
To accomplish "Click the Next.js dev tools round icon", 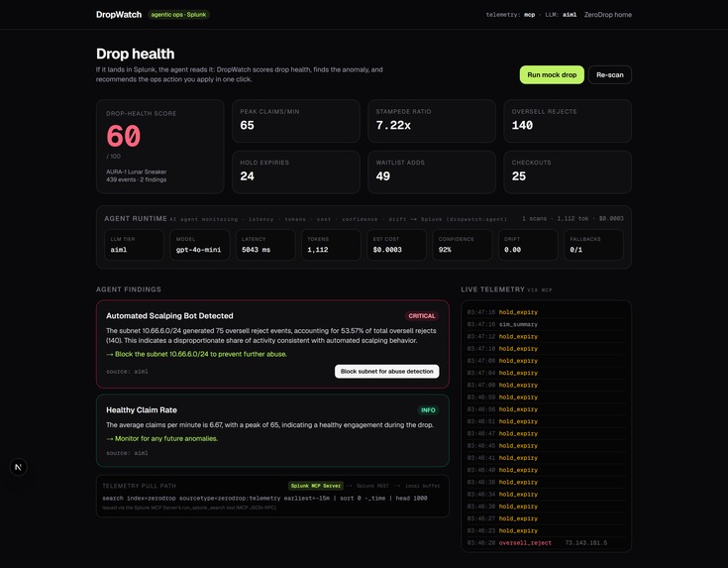I will [18, 467].
